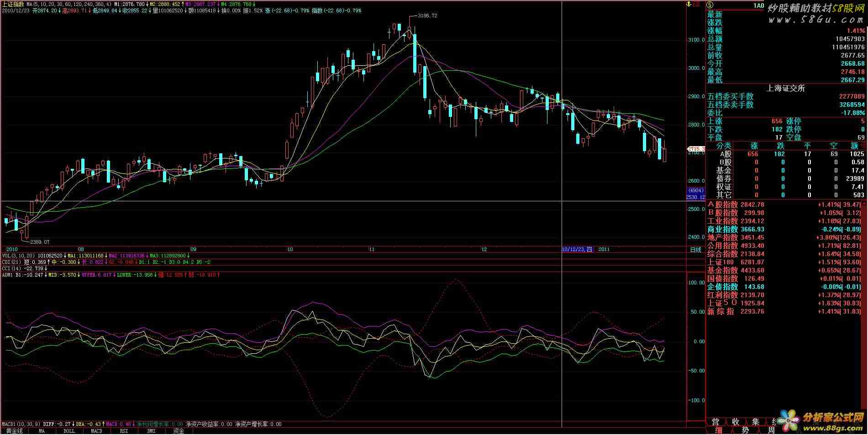Switch to the BOLL indicator tab
Screen dimensions: 868x435
pyautogui.click(x=69, y=431)
